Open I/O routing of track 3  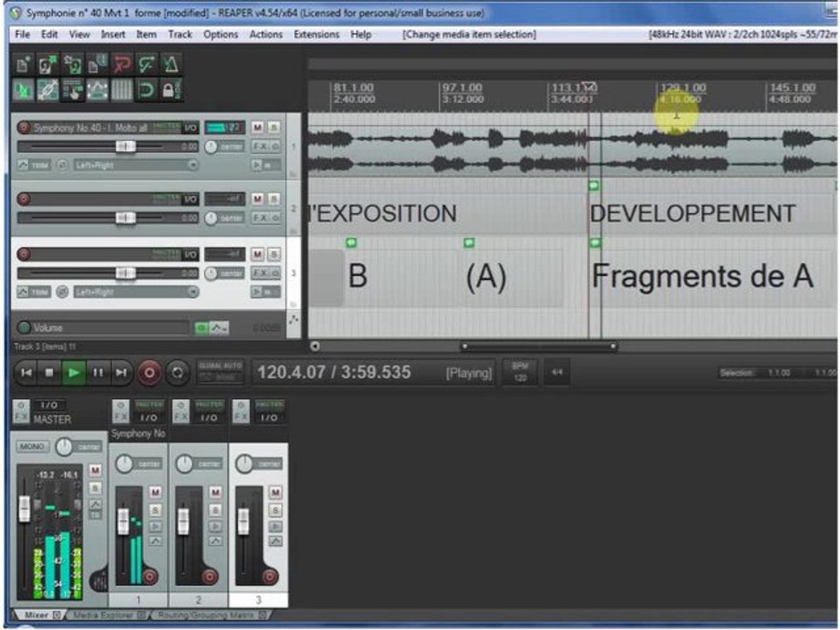click(191, 255)
